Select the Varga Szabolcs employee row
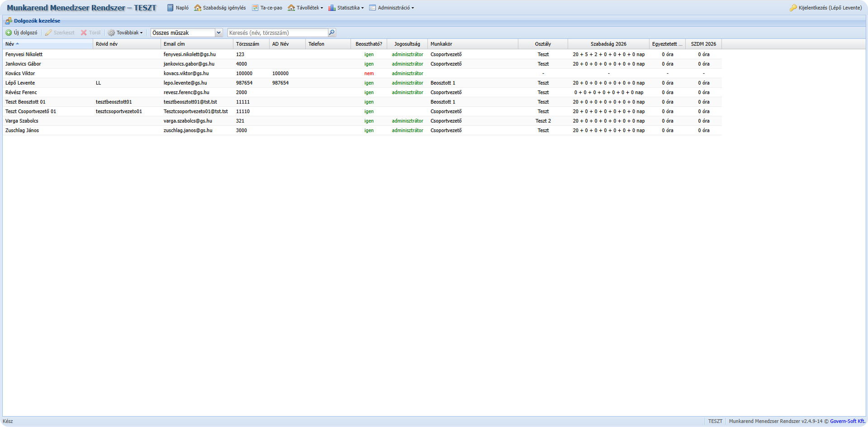 [x=22, y=121]
